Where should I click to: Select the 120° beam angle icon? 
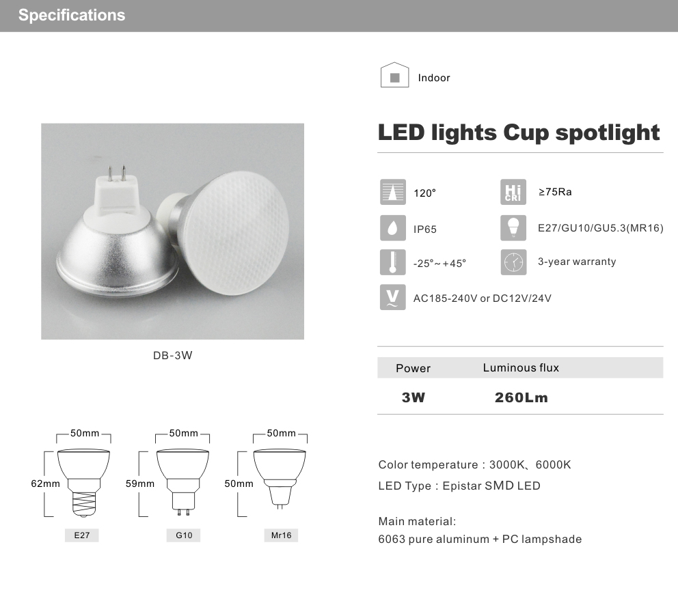click(392, 192)
